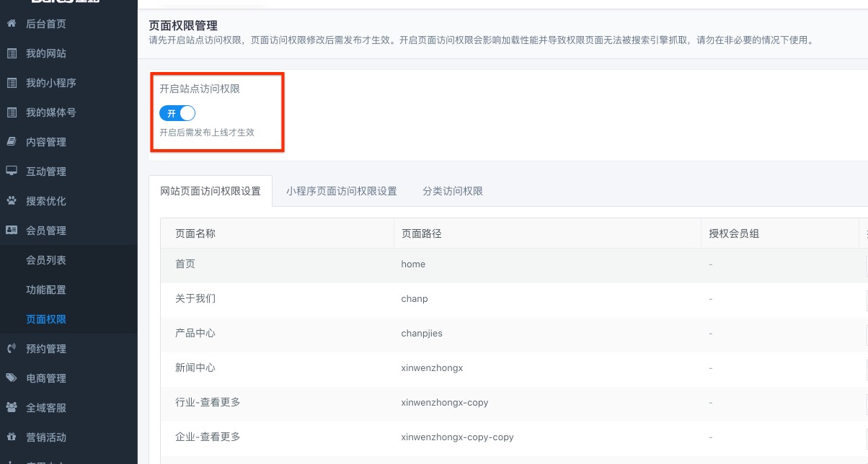The image size is (868, 464).
Task: Switch to the 分类访问权限 tab
Action: 453,191
